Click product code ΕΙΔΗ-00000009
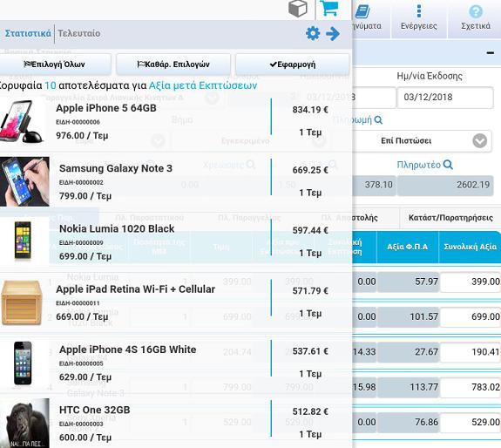Screen dimensions: 501x448 tap(81, 243)
